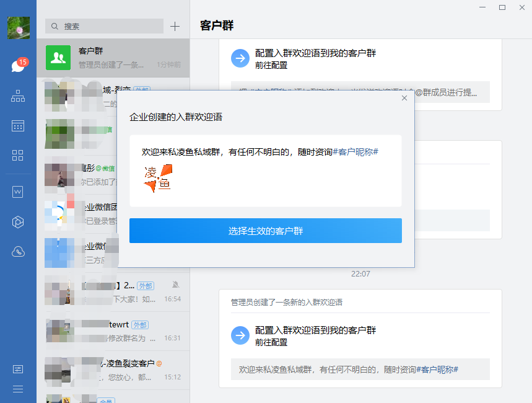Click the user profile avatar at top left
This screenshot has width=532, height=403.
click(x=18, y=28)
